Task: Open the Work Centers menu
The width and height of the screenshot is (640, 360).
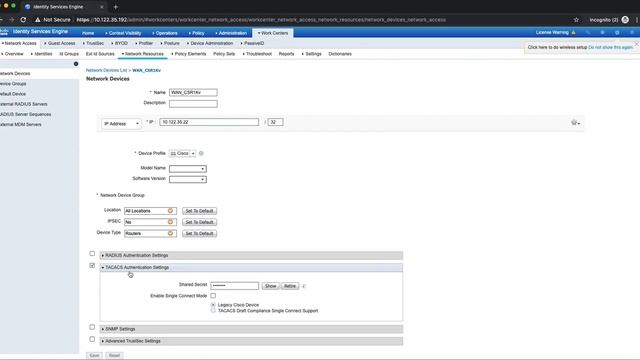Action: coord(273,33)
